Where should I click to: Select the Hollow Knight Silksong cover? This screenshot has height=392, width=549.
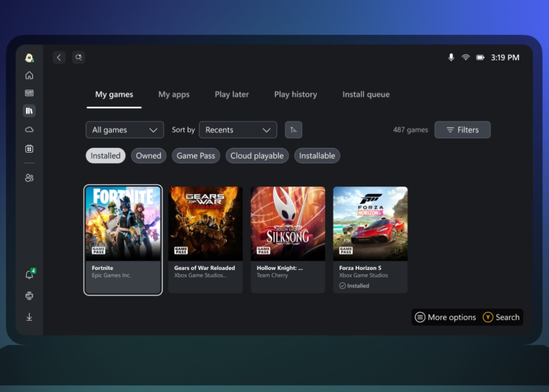pos(288,223)
